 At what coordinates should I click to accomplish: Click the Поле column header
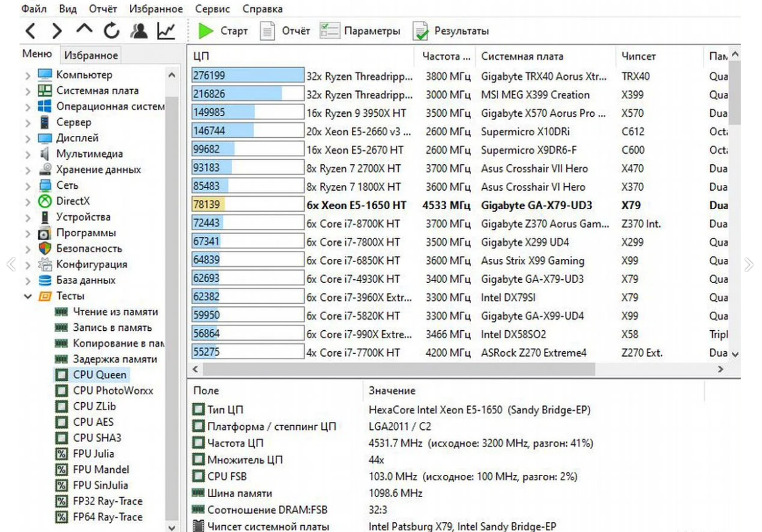(275, 391)
